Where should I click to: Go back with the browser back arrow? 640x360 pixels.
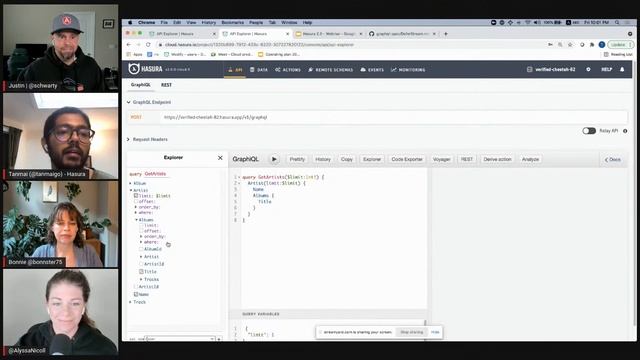coord(129,44)
